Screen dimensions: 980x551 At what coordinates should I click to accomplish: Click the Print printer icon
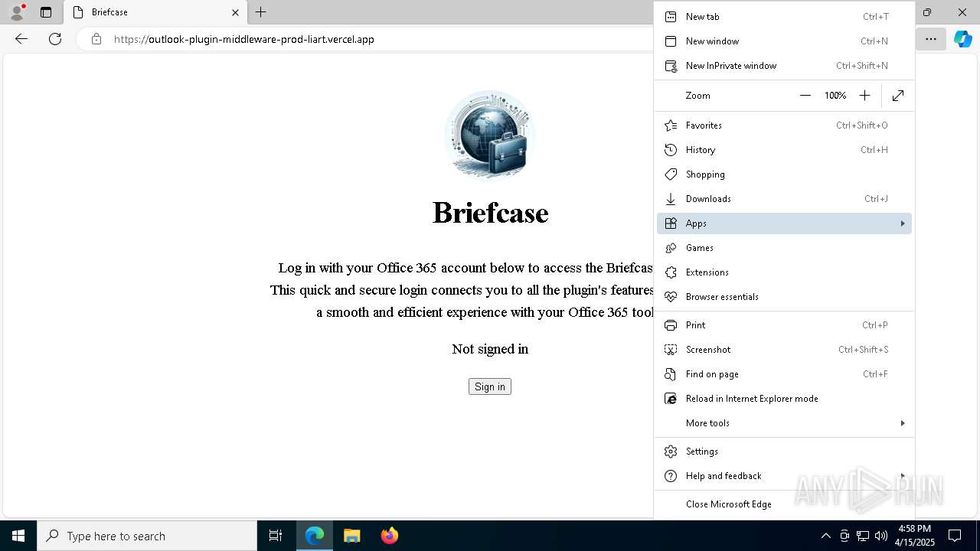click(671, 325)
